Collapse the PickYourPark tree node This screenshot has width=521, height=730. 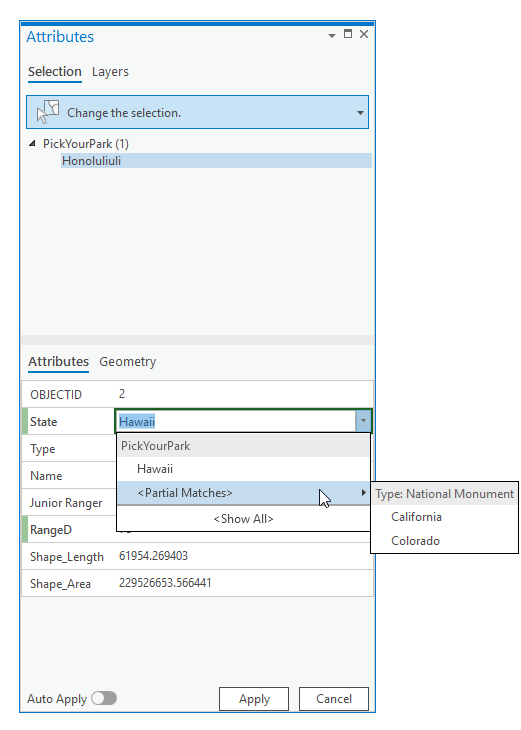coord(32,144)
